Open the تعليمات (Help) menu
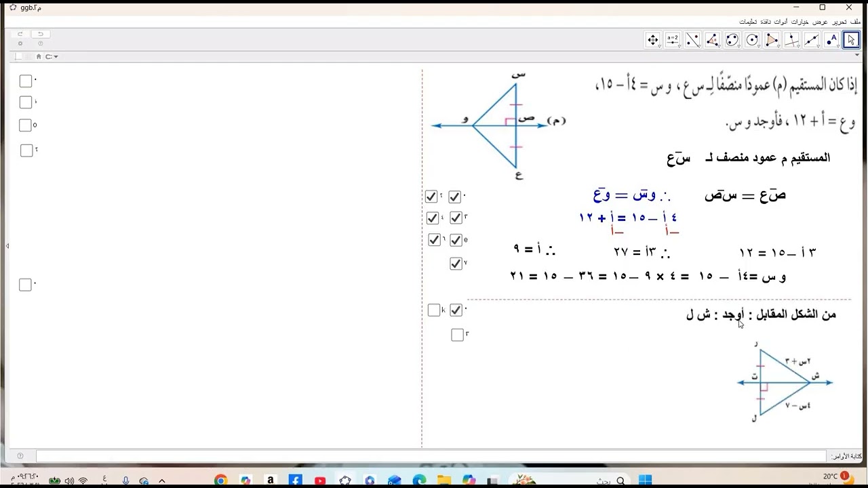Viewport: 868px width, 488px height. coord(748,22)
